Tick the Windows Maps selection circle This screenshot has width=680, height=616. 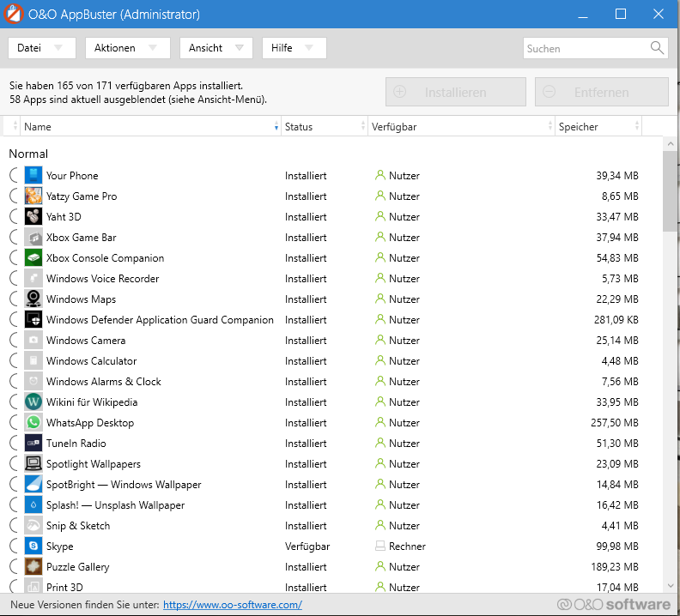[x=14, y=299]
